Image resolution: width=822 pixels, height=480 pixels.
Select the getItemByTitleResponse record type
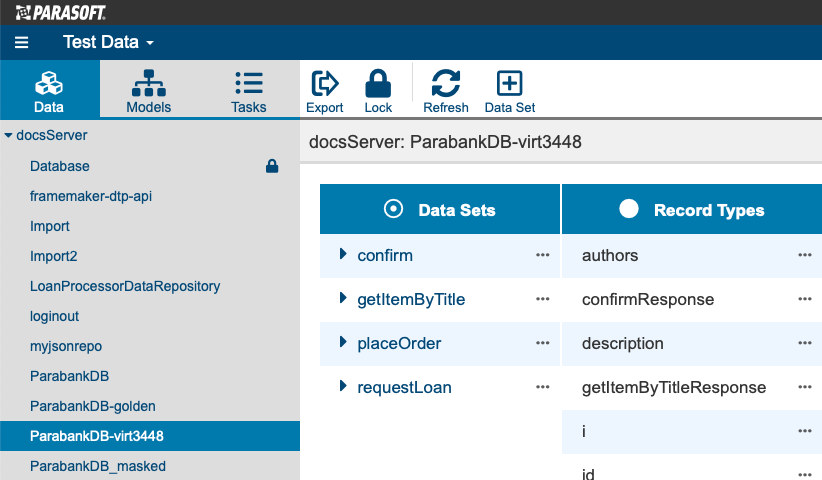674,387
